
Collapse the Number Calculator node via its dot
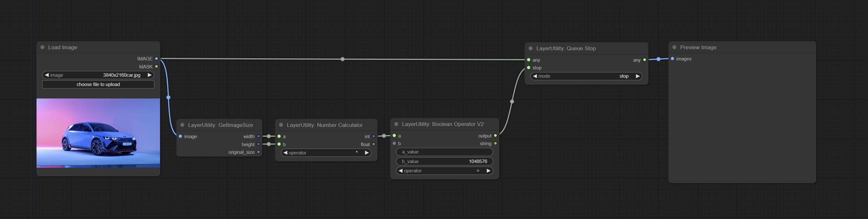coord(281,125)
